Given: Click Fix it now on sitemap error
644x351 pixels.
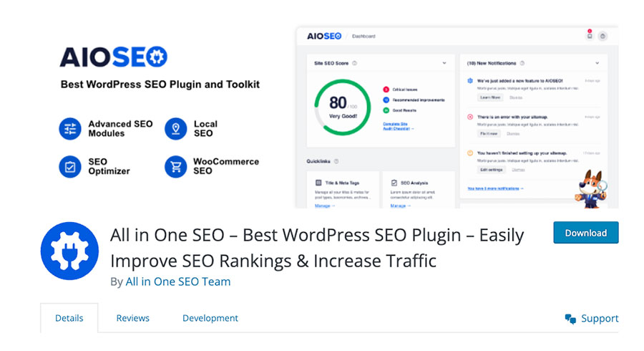Looking at the screenshot, I should point(489,133).
